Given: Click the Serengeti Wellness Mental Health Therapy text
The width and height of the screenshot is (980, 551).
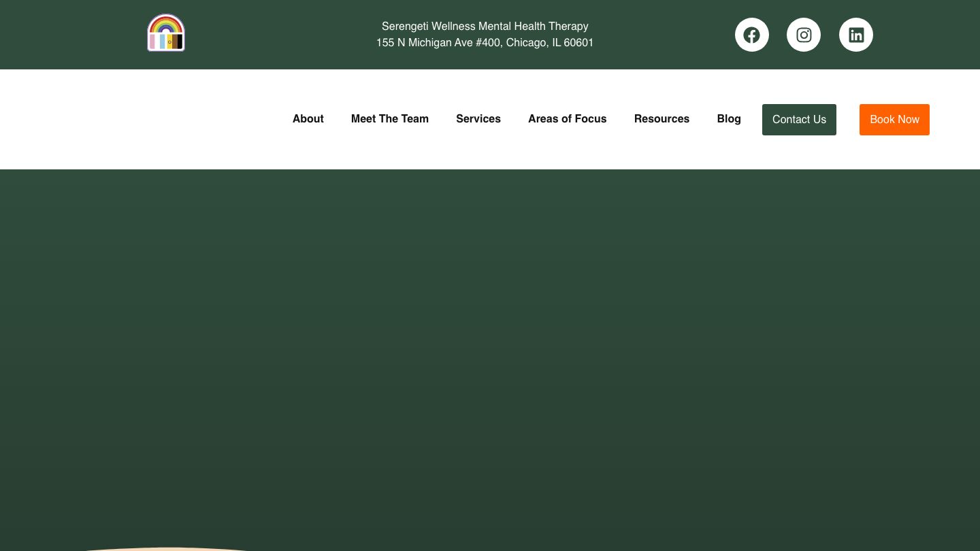Looking at the screenshot, I should point(485,27).
